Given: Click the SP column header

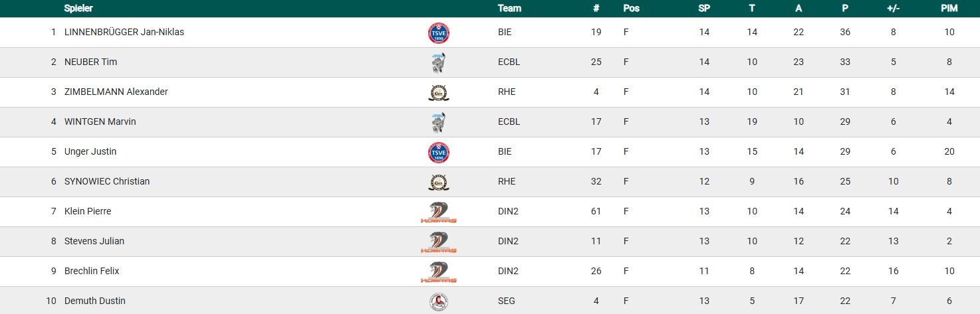Looking at the screenshot, I should click(x=704, y=9).
